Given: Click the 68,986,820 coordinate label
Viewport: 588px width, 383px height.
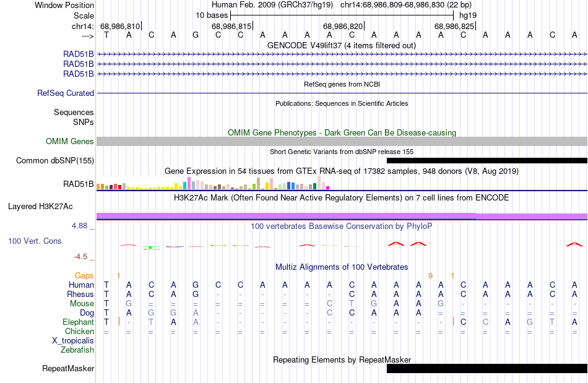Looking at the screenshot, I should (343, 26).
